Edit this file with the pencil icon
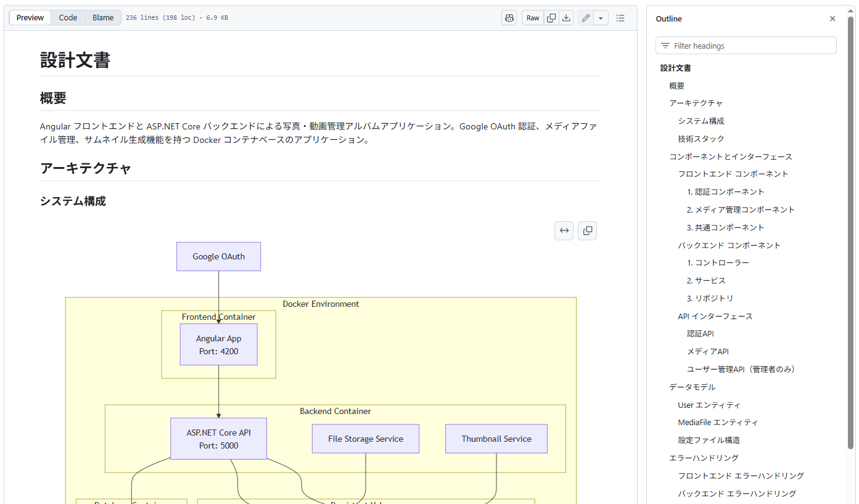Screen dimensions: 859x504 tap(586, 18)
